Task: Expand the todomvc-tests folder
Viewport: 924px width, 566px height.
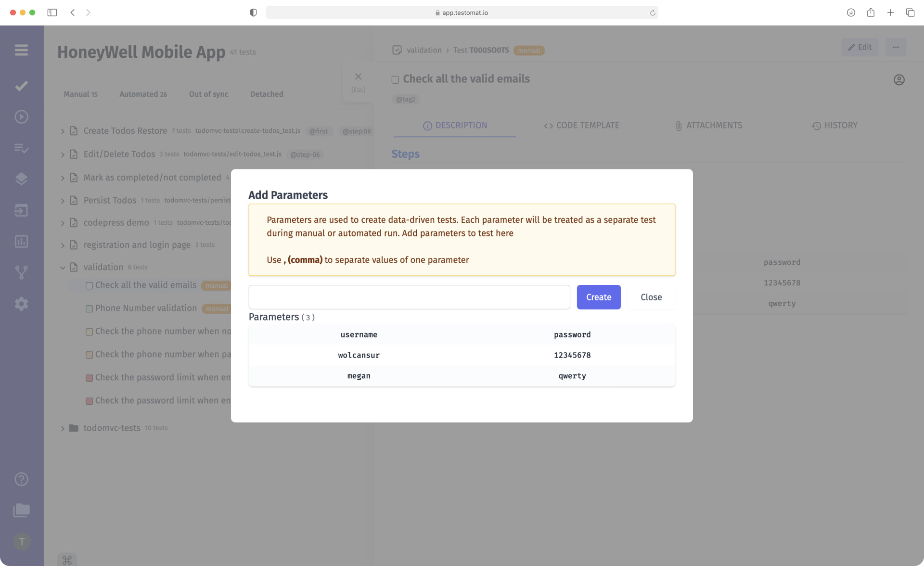Action: click(x=62, y=428)
